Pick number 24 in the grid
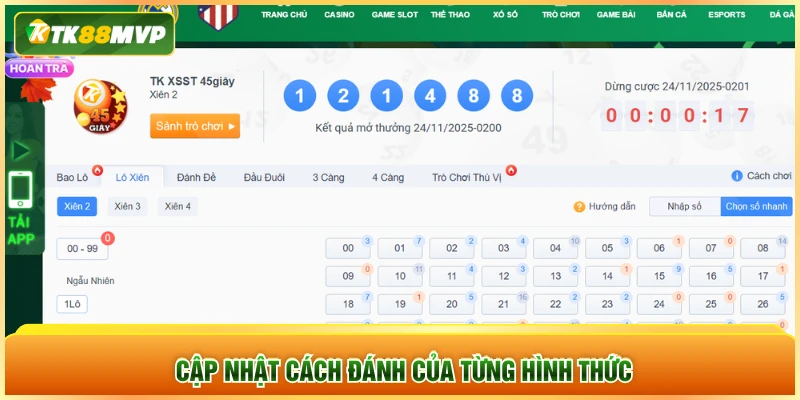Viewport: 800px width, 400px height. click(x=659, y=305)
